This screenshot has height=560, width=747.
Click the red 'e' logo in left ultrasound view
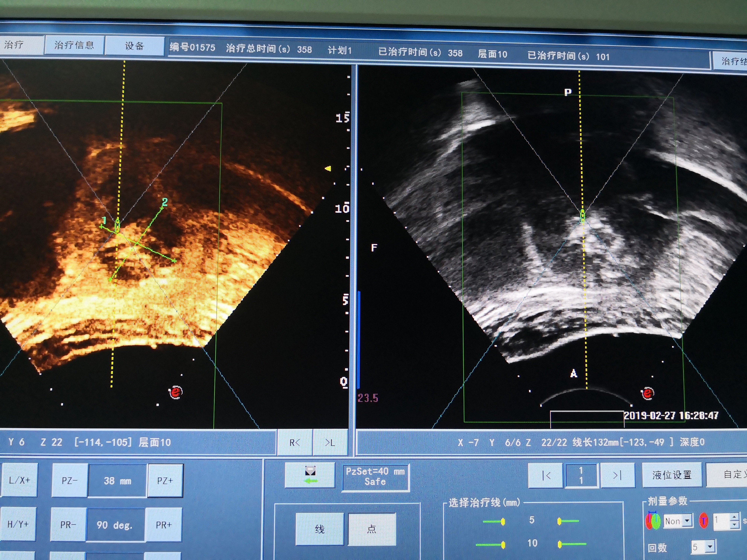[175, 392]
